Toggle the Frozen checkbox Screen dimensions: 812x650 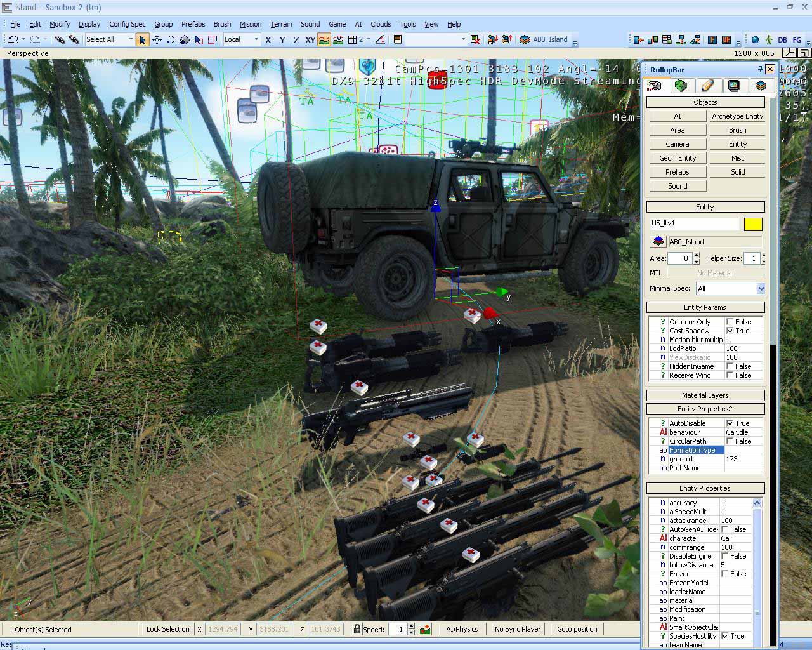724,574
